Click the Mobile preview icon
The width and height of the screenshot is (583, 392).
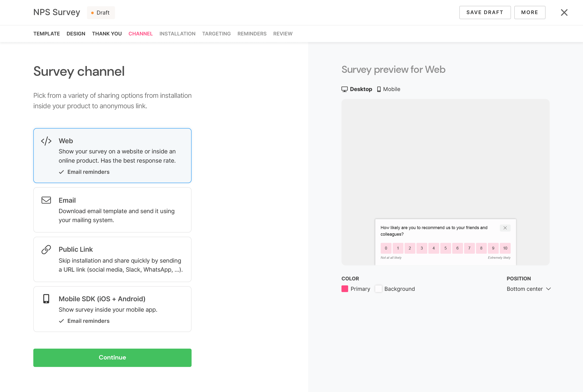click(x=379, y=89)
